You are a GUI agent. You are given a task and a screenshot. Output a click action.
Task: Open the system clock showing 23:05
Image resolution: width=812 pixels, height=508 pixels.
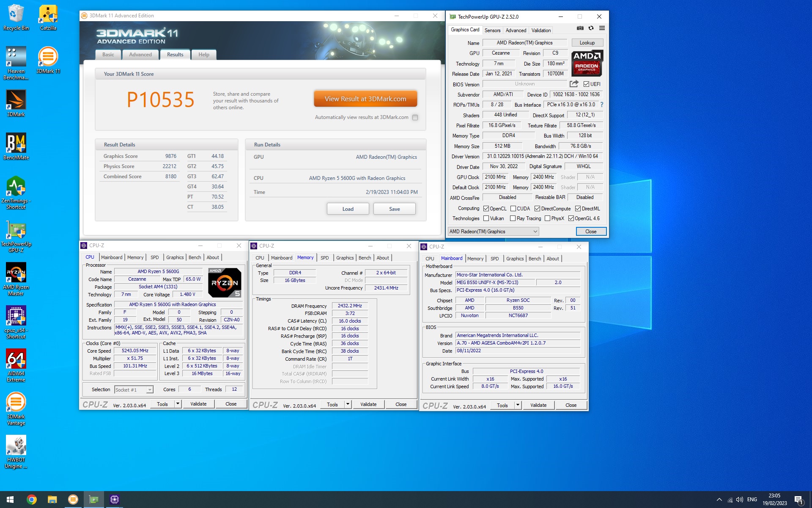tap(774, 500)
